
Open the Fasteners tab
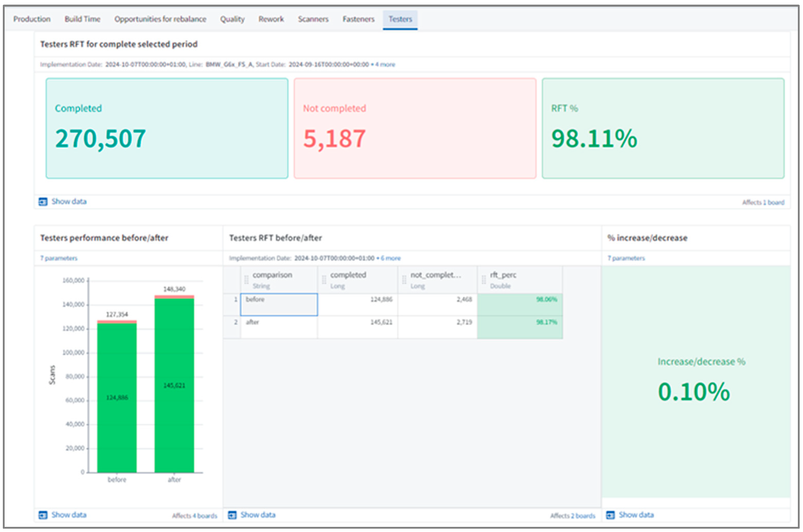coord(358,19)
